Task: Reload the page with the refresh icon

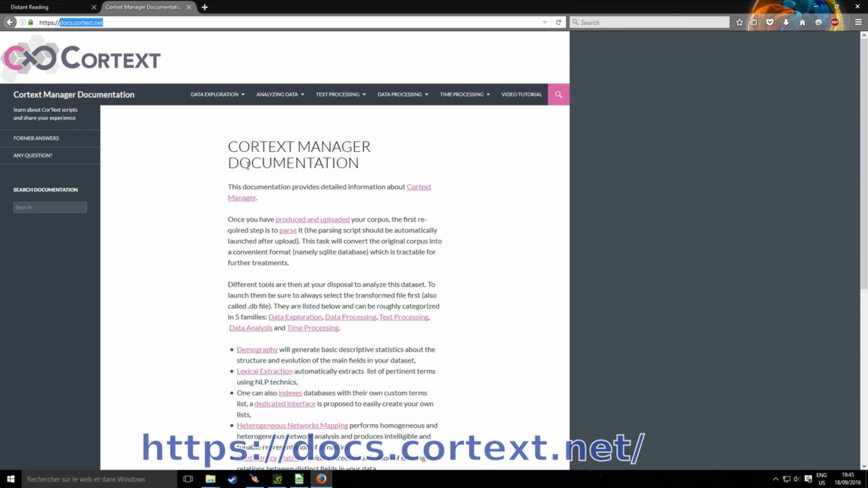Action: 558,22
